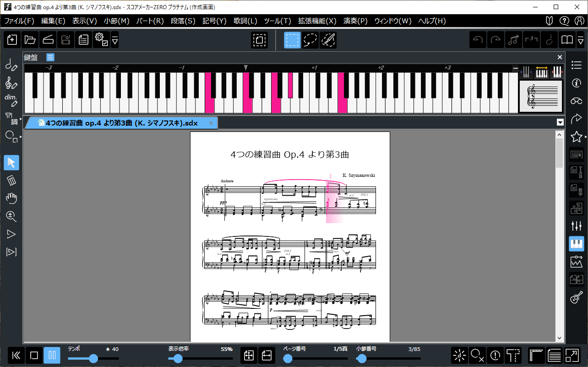Adjust the テンポ slider

pyautogui.click(x=93, y=359)
